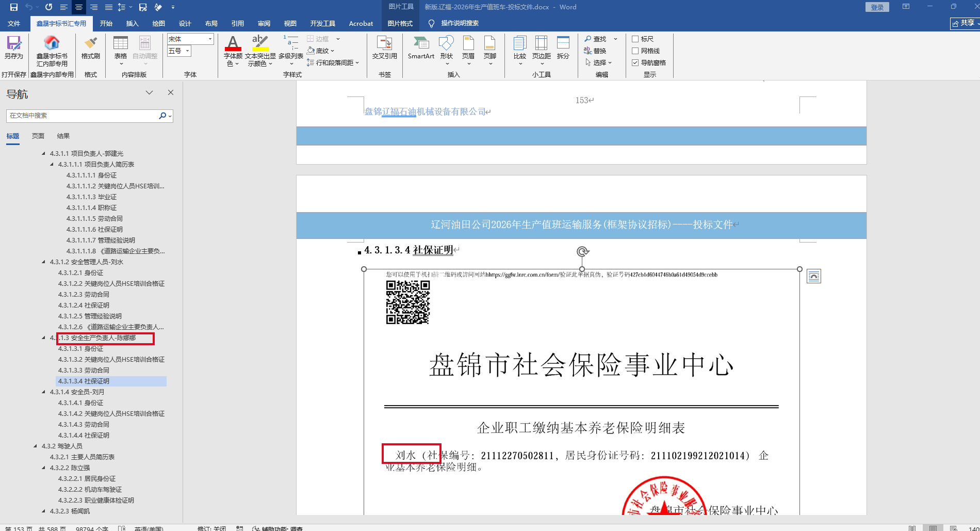Collapse the 4.3.1.1 项目负责人-郭建光 heading
The width and height of the screenshot is (980, 531).
[x=44, y=154]
